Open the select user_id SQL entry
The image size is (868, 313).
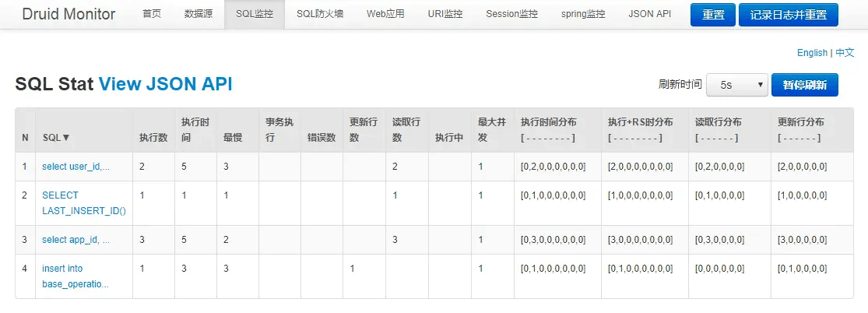(76, 166)
